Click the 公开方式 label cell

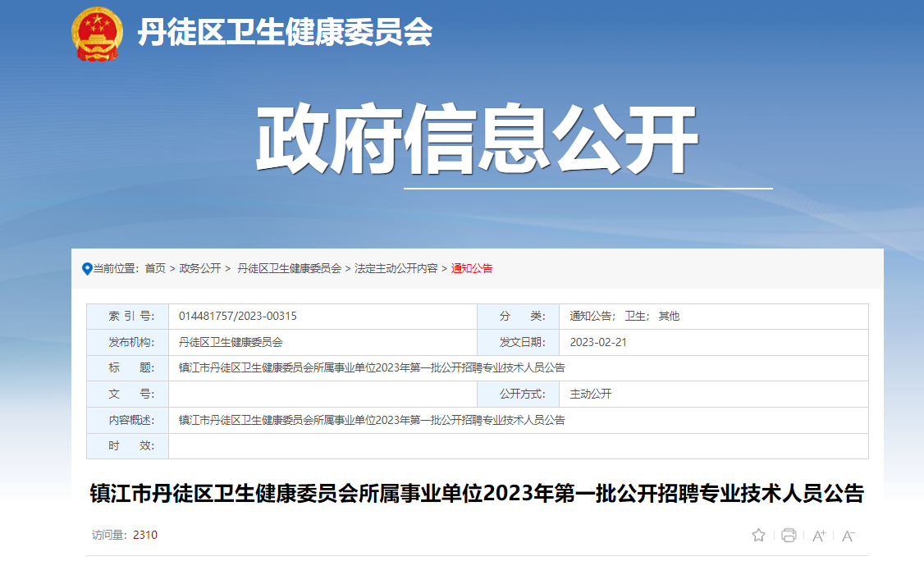point(518,394)
